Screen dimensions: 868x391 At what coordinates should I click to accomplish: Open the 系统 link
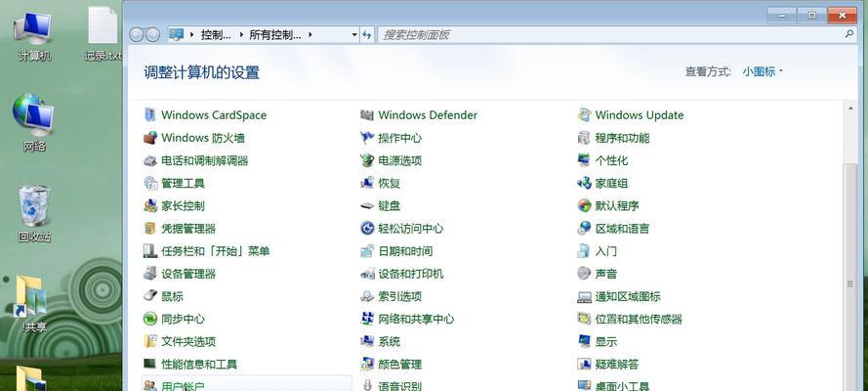pos(389,342)
